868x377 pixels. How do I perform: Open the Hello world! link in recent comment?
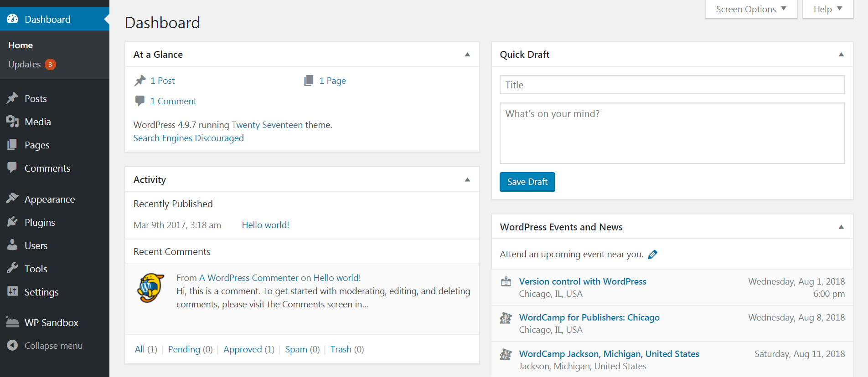[x=337, y=278]
